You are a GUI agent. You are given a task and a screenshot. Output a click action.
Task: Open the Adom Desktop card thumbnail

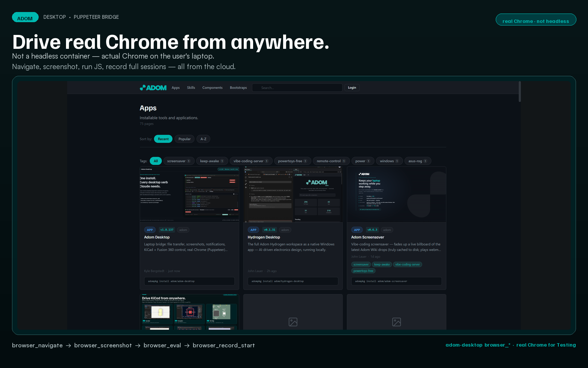coord(189,195)
